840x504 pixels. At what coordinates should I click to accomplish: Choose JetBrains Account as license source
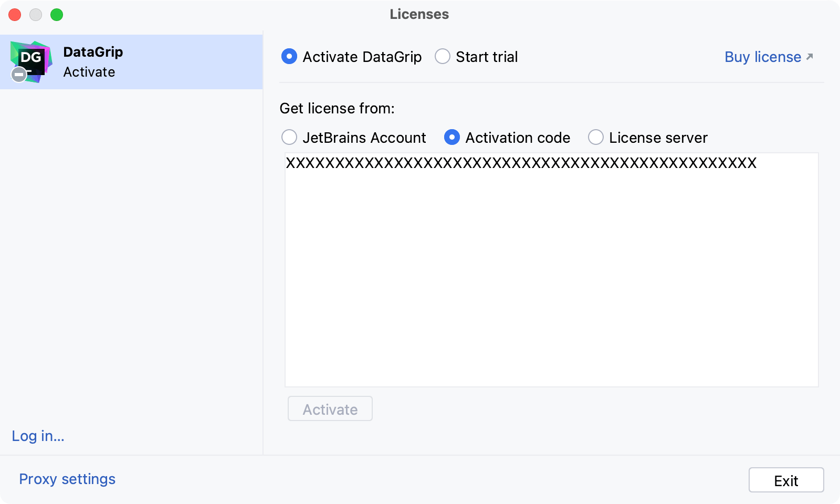tap(289, 138)
